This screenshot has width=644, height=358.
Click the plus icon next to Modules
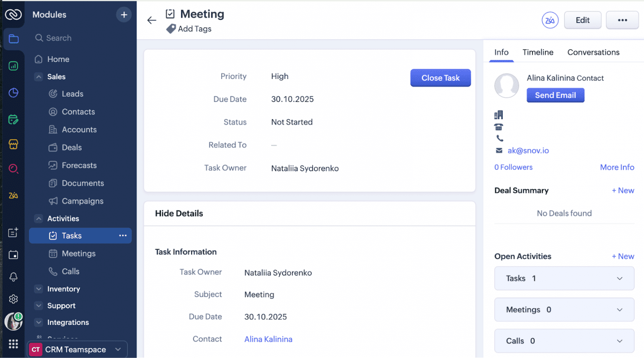point(124,15)
